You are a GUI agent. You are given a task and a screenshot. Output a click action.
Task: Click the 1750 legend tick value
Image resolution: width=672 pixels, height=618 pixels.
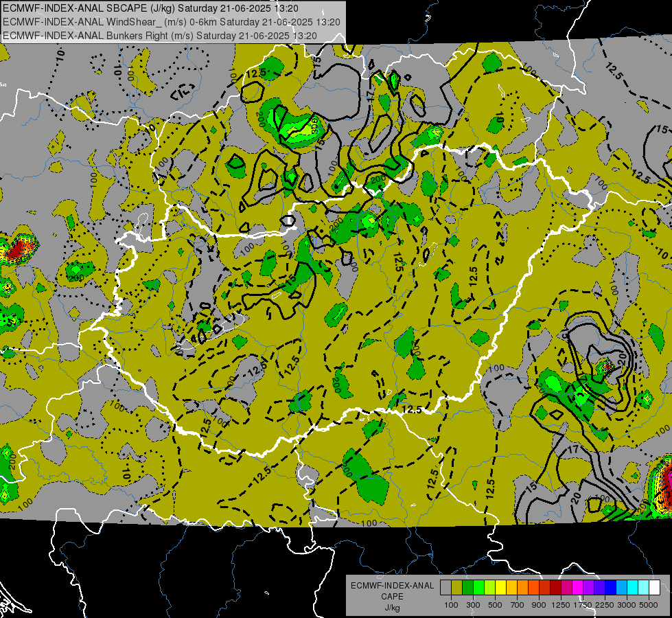tap(583, 605)
